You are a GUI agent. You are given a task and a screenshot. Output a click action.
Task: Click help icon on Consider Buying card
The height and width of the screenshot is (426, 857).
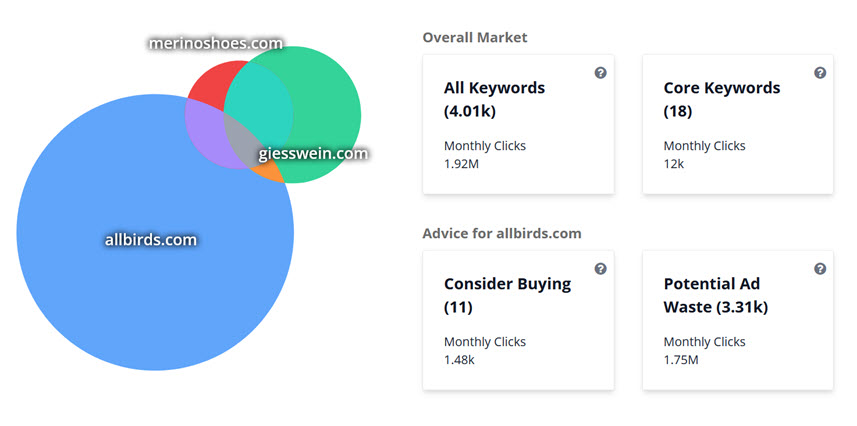(x=600, y=269)
